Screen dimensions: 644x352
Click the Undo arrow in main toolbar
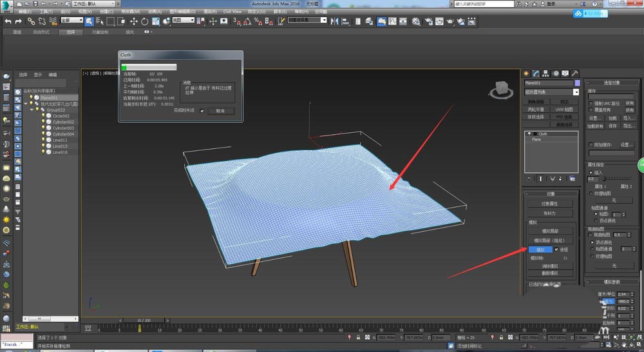[8, 21]
